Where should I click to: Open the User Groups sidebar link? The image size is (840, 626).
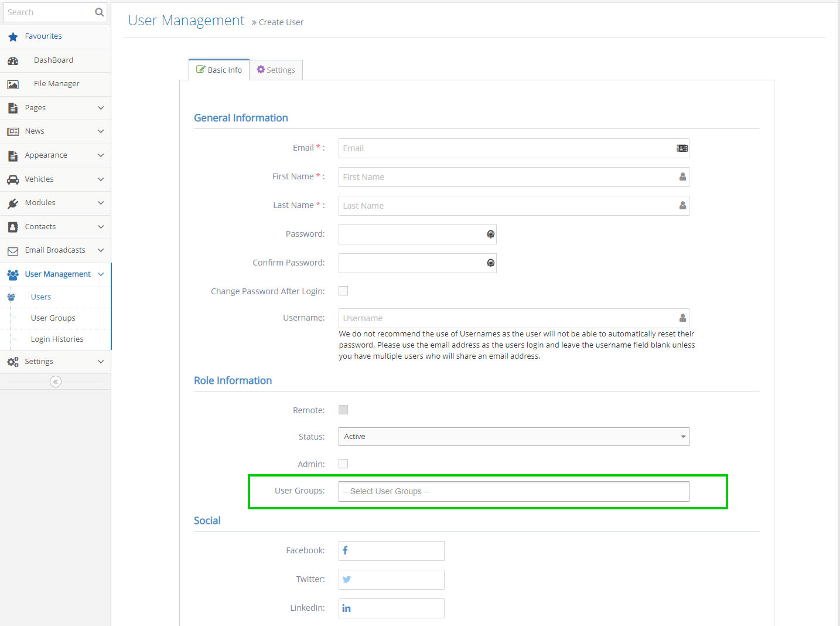(x=53, y=318)
